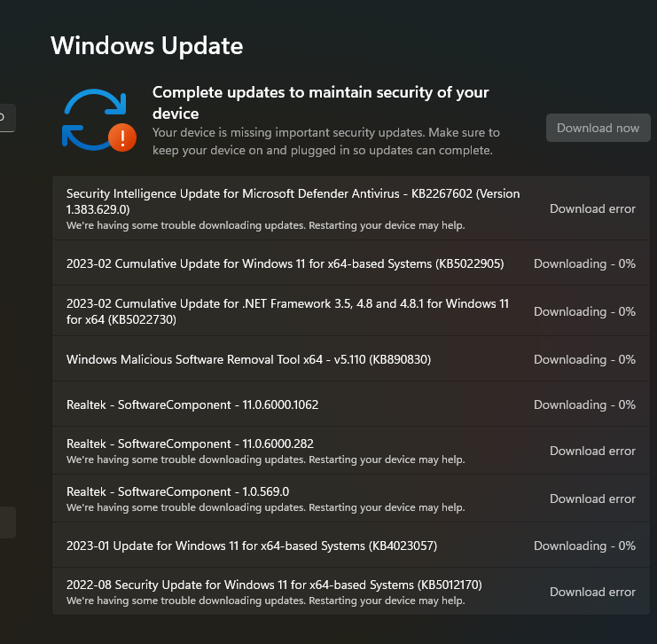Select 2023-01 Update KB4023057 row
657x644 pixels.
tap(351, 545)
